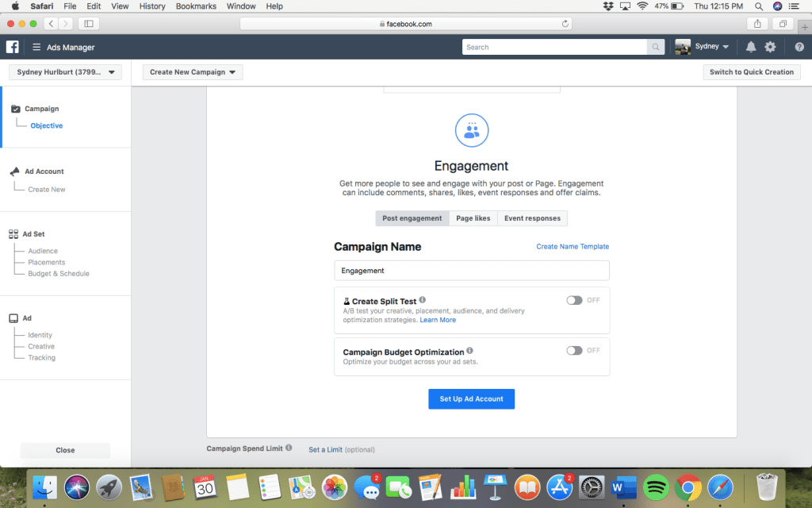Switch to Event responses tab
Image resolution: width=812 pixels, height=508 pixels.
click(532, 218)
